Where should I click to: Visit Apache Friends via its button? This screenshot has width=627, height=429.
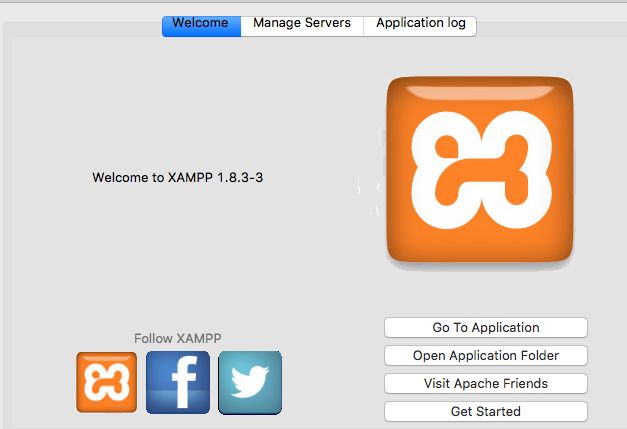point(486,383)
